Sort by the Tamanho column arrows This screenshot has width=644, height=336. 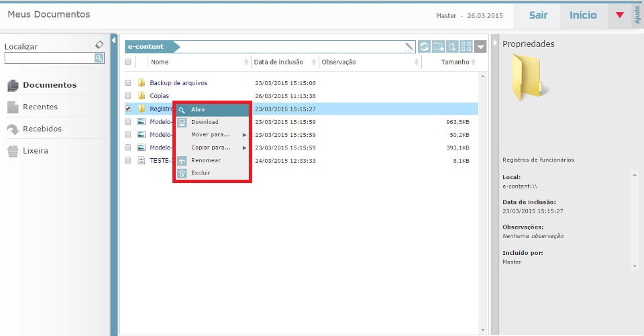[x=474, y=62]
